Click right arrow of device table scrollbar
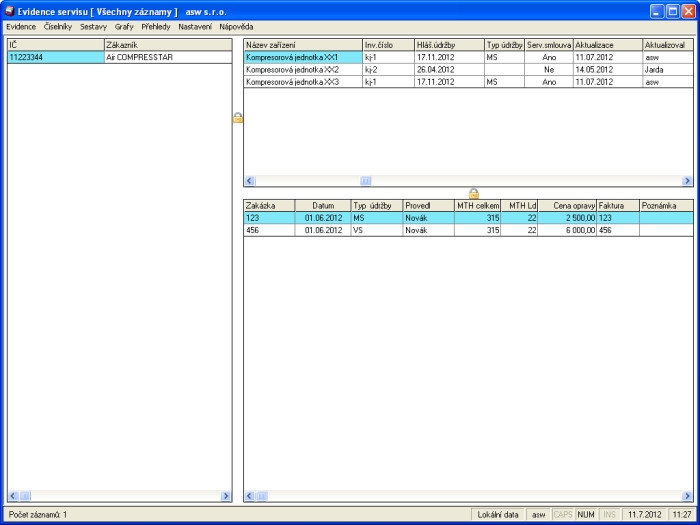 click(x=687, y=181)
